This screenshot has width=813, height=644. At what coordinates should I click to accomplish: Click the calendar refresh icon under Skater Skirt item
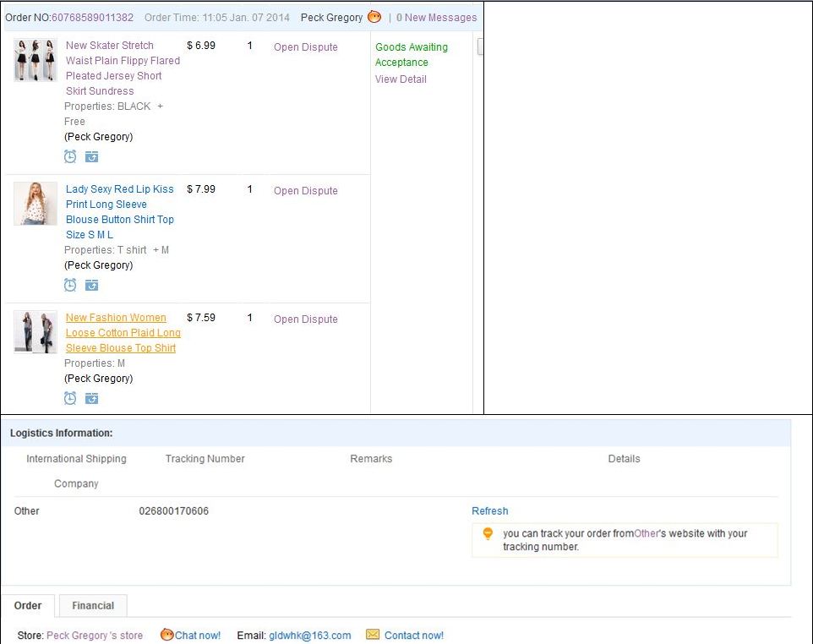coord(91,156)
